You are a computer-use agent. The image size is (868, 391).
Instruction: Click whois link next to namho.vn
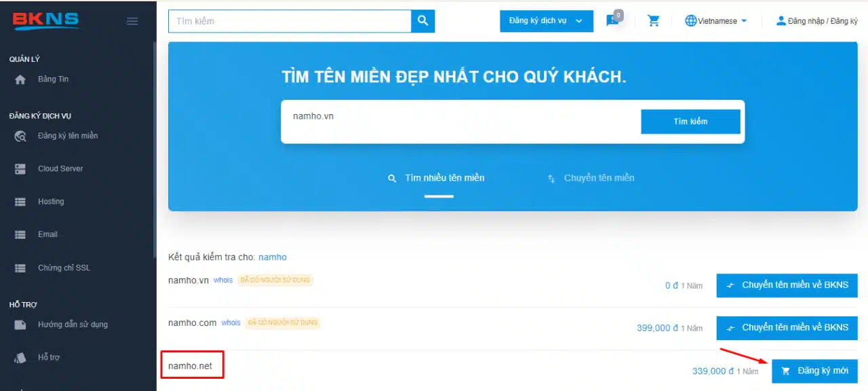click(223, 280)
